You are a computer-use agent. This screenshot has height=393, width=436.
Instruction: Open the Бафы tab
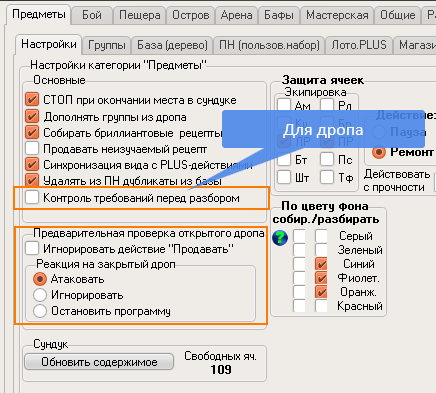(x=279, y=15)
